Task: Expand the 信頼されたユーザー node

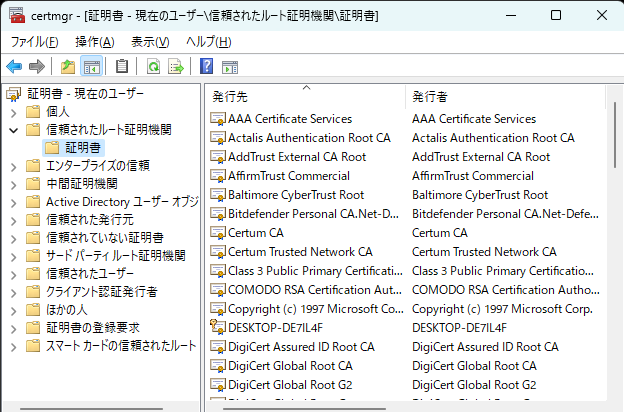Action: click(x=14, y=275)
